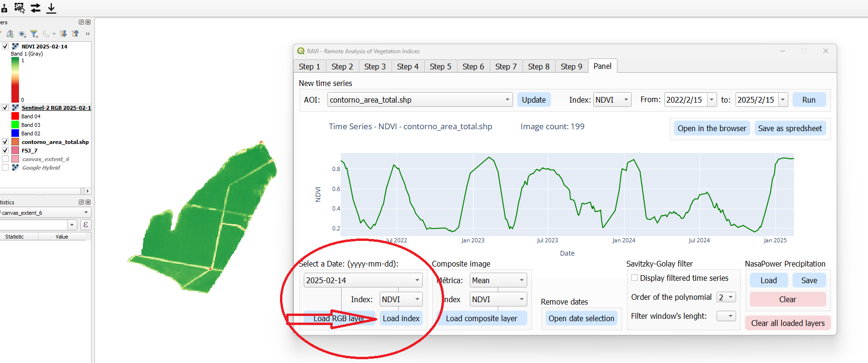
Task: Open the filter legend funnel icon
Action: 34,34
